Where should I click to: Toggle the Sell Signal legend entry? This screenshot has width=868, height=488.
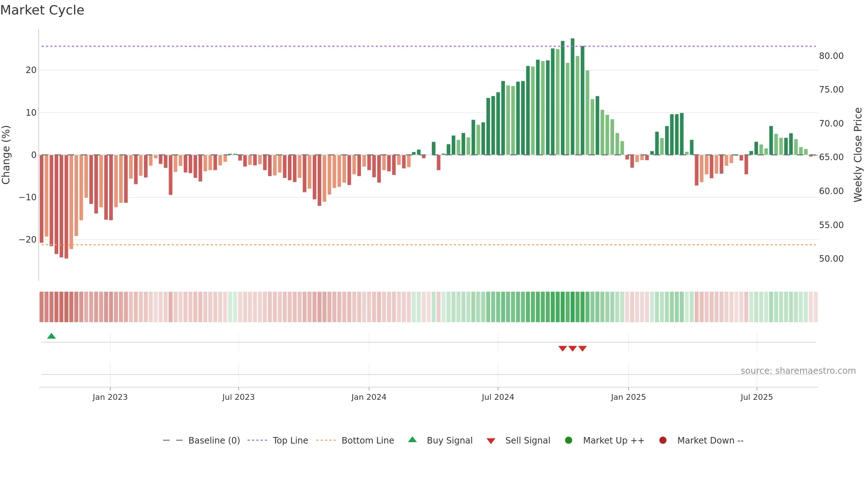[x=518, y=440]
